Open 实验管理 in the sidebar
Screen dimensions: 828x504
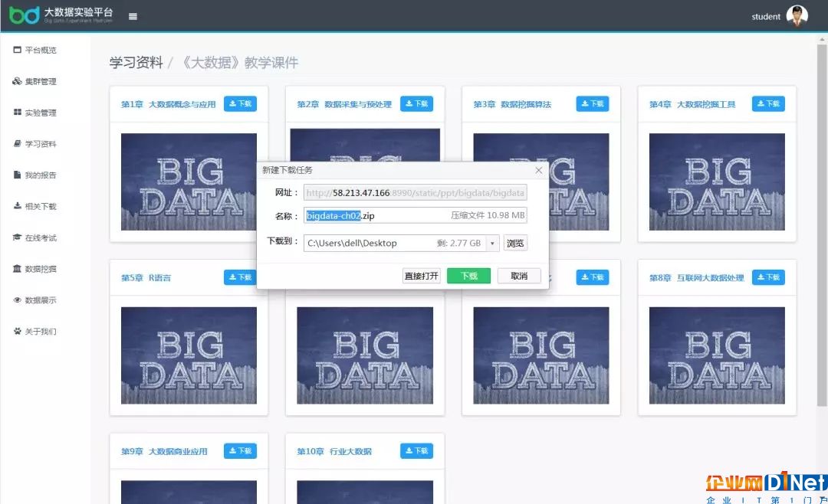(34, 113)
